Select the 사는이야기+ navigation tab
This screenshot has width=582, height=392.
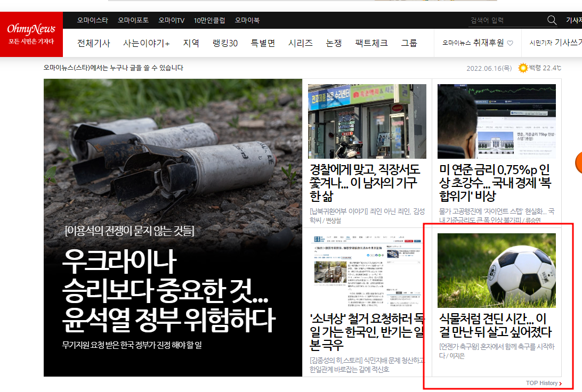[147, 43]
